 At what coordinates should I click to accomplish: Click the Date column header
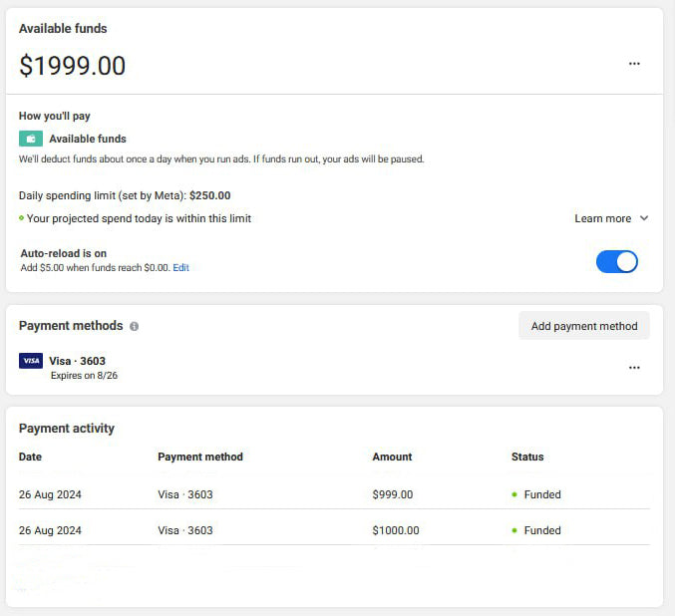(x=31, y=457)
